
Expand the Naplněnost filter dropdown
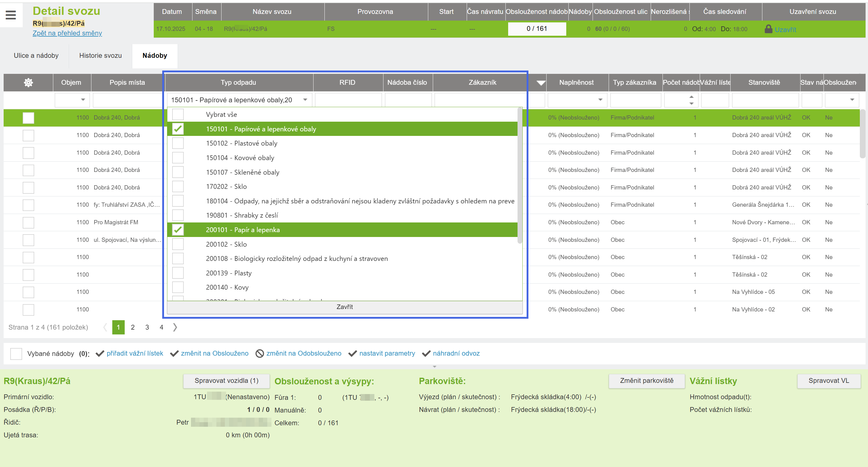[600, 100]
